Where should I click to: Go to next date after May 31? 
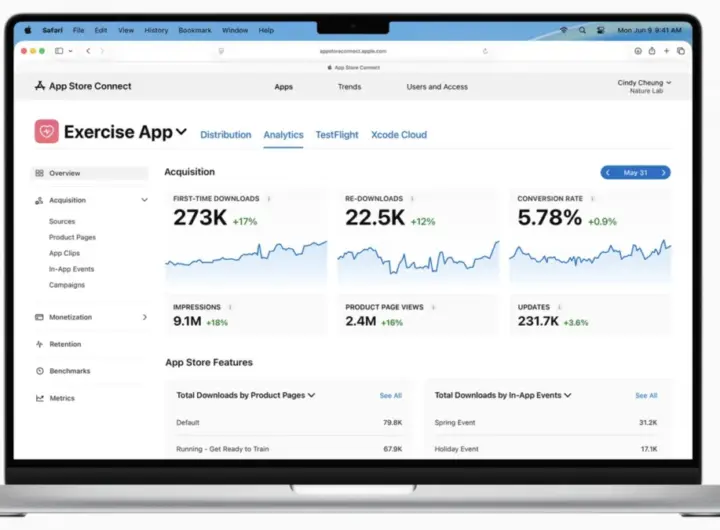pyautogui.click(x=664, y=173)
